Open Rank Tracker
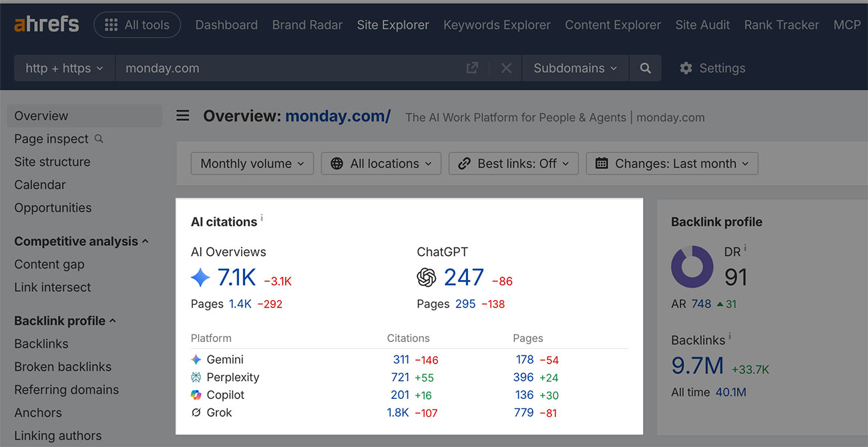The image size is (868, 447). (781, 25)
